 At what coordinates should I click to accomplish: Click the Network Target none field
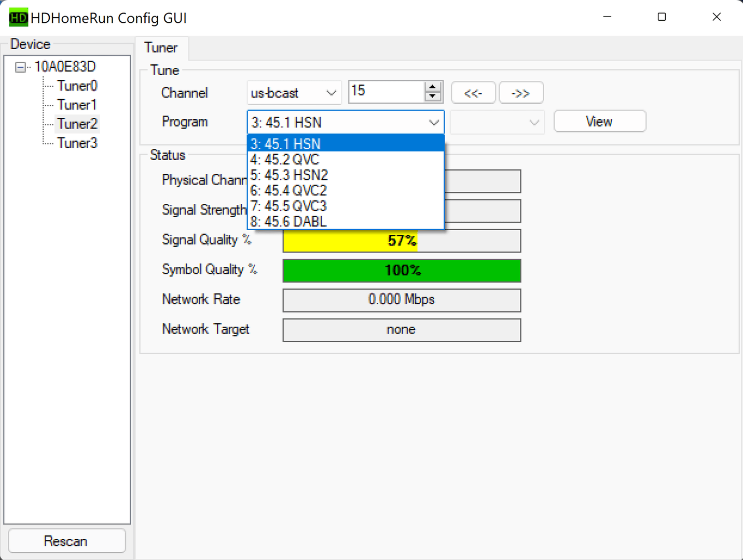tap(402, 330)
